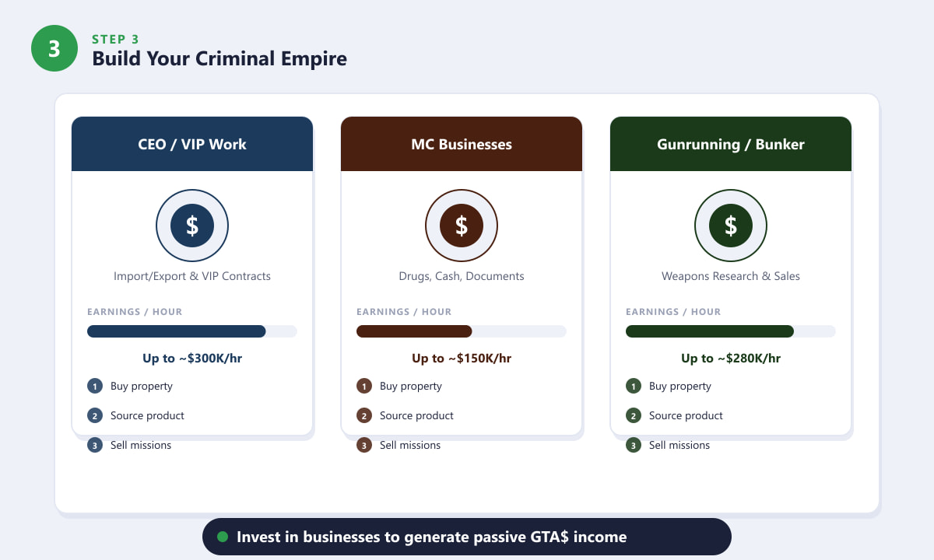Click 'Drugs, Cash, Documents' text
934x560 pixels.
(x=462, y=276)
